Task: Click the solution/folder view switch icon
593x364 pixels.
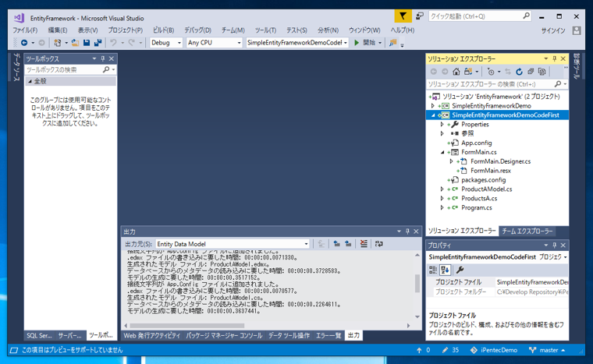Action: coord(468,72)
